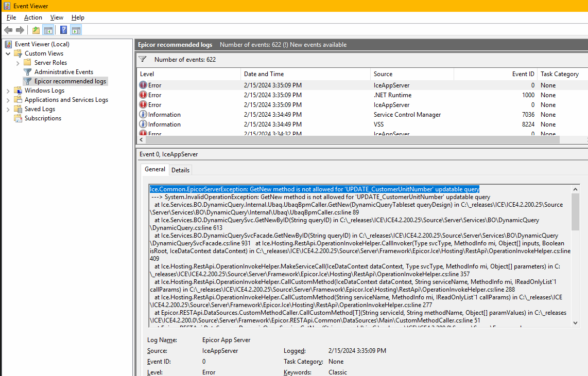The width and height of the screenshot is (588, 376).
Task: Open the Action menu
Action: tap(33, 17)
